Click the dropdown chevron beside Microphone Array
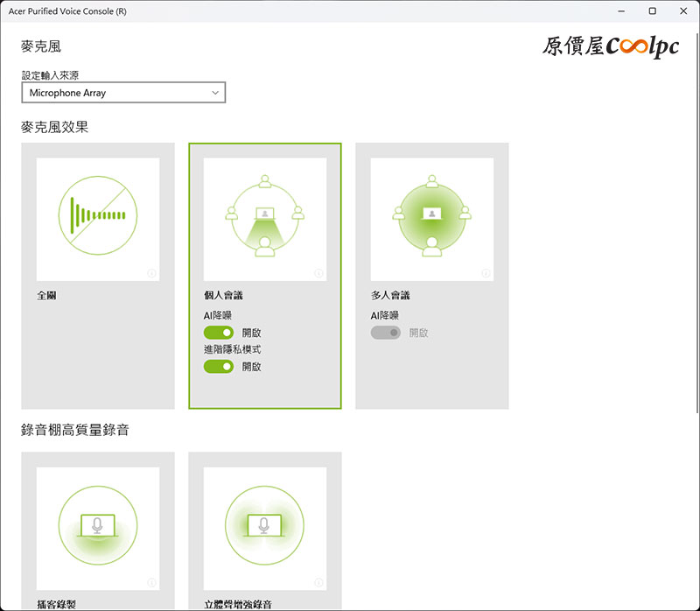The image size is (700, 611). point(215,93)
